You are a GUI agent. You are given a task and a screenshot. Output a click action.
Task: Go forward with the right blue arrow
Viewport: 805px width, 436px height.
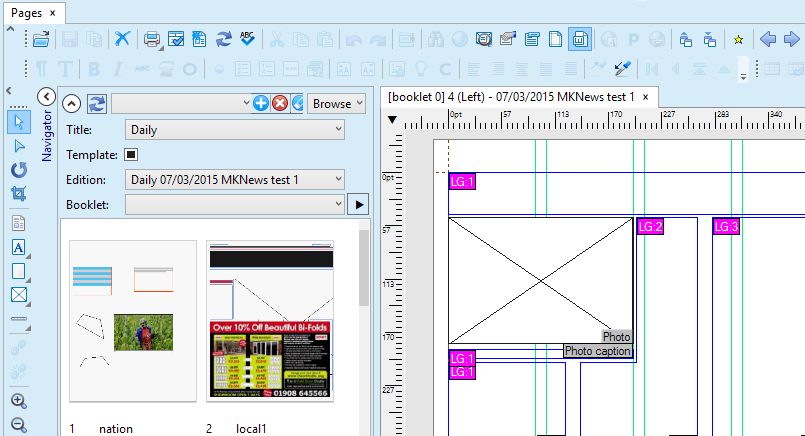tap(791, 39)
